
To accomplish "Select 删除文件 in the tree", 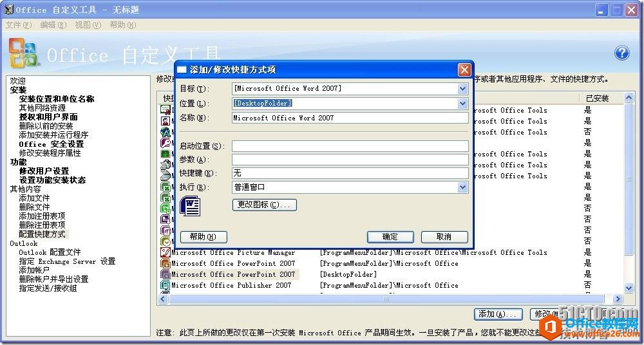I will point(35,207).
